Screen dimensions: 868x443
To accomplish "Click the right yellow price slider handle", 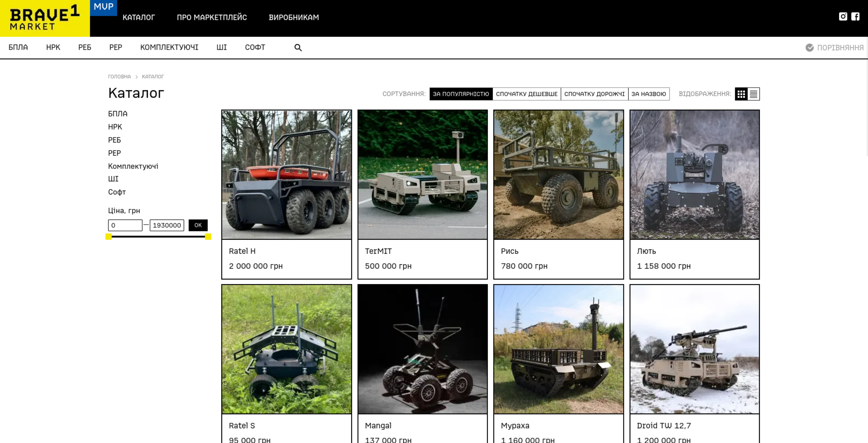I will (208, 237).
